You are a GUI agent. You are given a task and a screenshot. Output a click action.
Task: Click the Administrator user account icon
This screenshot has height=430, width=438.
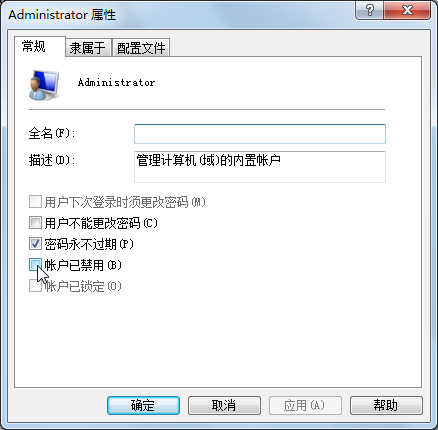tap(44, 85)
